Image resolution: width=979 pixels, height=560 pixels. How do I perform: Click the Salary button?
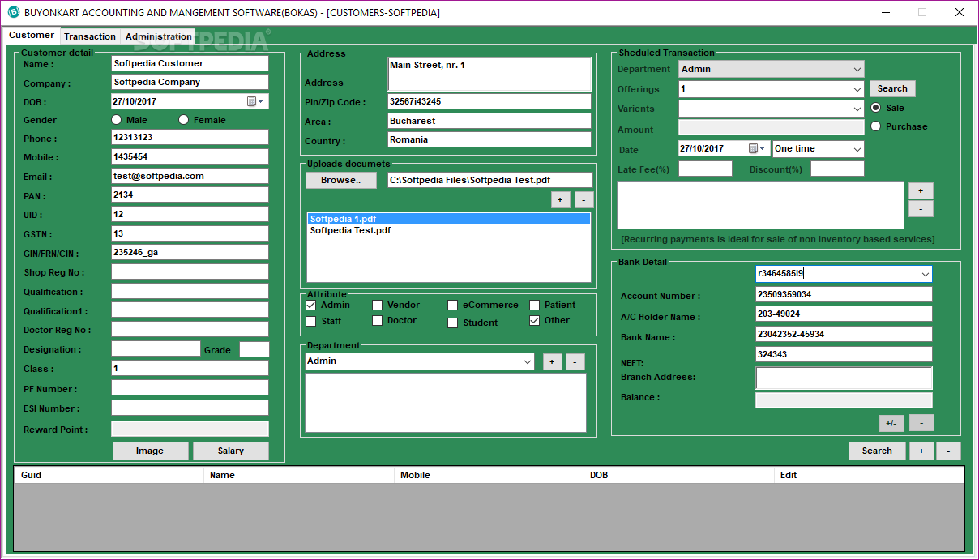[x=231, y=451]
